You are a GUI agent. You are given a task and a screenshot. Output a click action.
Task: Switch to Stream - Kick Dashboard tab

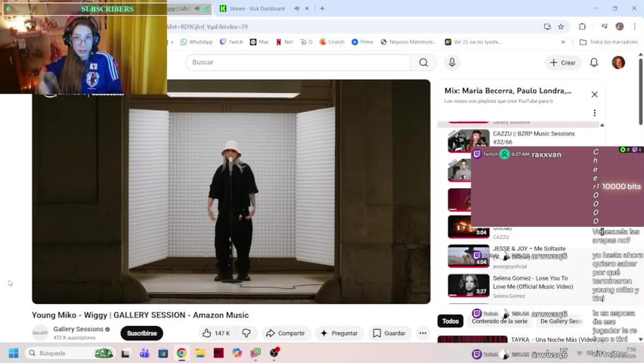[x=257, y=9]
